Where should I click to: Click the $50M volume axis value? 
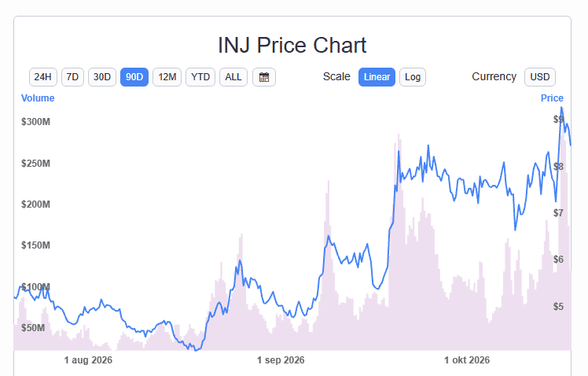pyautogui.click(x=33, y=327)
